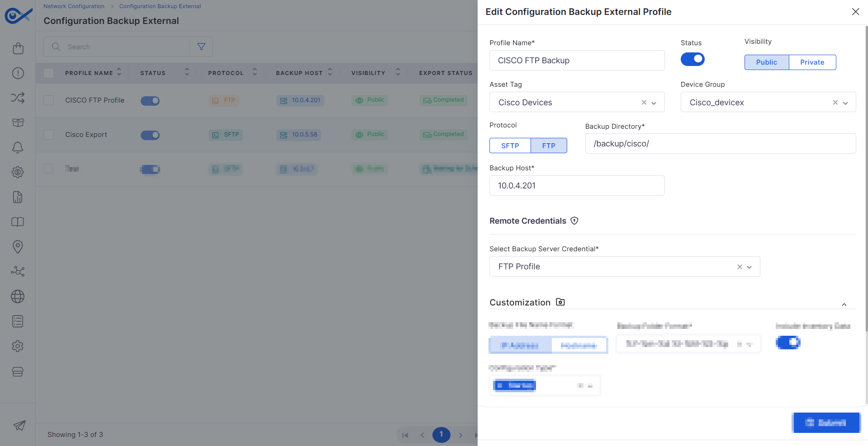The width and height of the screenshot is (868, 446).
Task: Click the Backup Directory input field
Action: pos(720,144)
